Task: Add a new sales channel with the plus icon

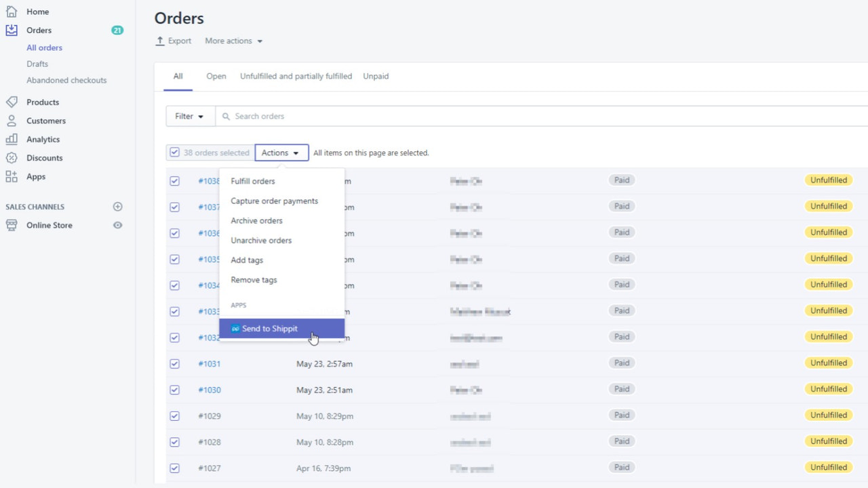Action: tap(117, 207)
